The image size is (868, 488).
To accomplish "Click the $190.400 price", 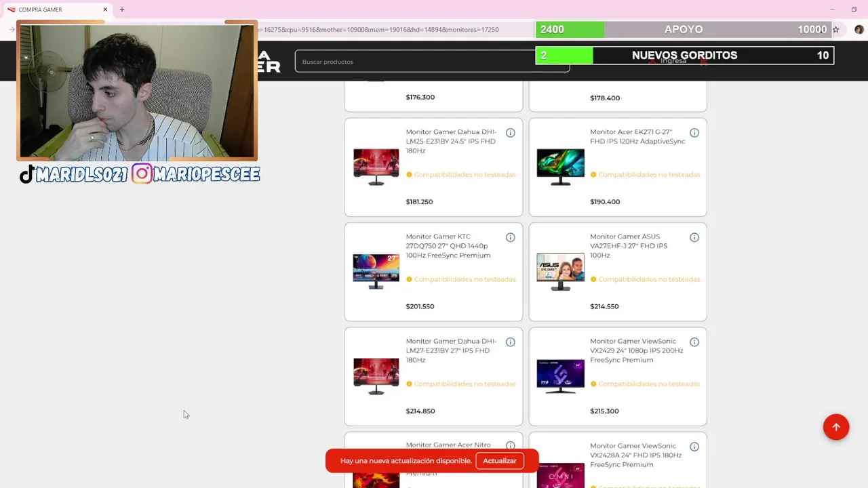I will [x=605, y=202].
